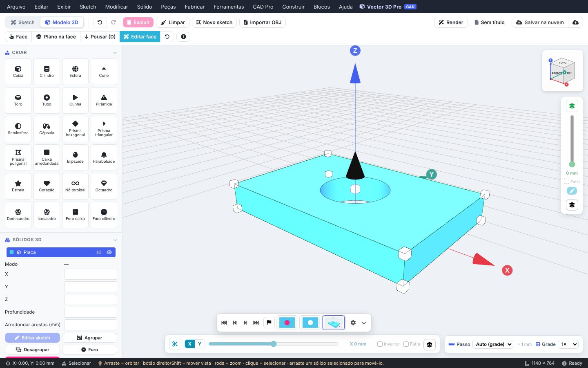
Task: Download using the cloud arrow icon
Action: point(575,22)
